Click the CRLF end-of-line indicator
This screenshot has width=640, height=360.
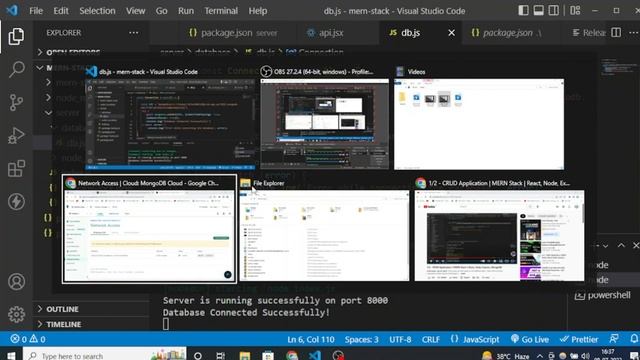(431, 339)
